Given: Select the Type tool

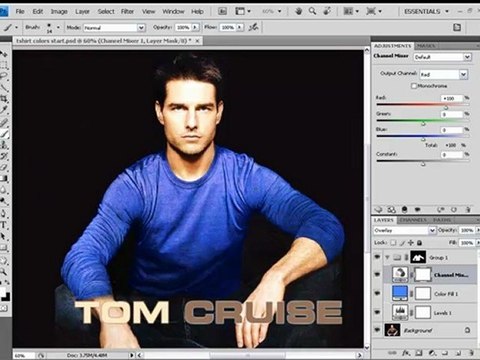Looking at the screenshot, I should click(x=4, y=224).
